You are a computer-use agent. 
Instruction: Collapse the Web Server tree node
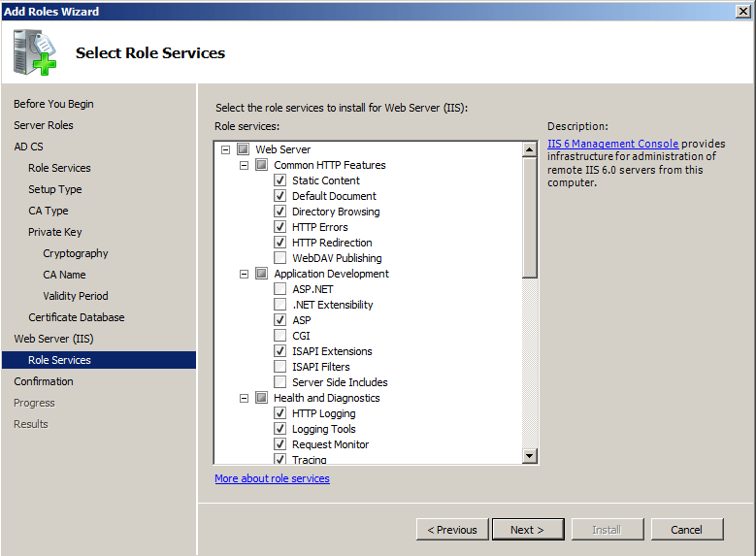tap(226, 149)
